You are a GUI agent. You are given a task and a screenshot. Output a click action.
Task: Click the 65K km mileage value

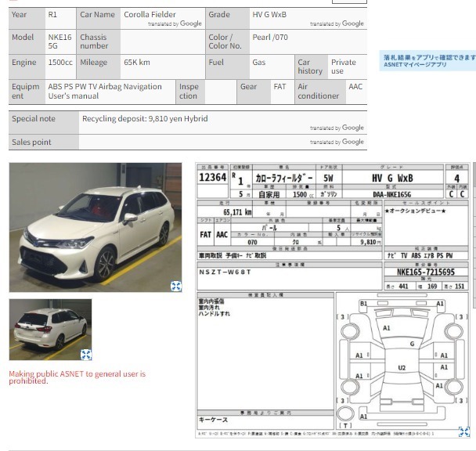137,63
